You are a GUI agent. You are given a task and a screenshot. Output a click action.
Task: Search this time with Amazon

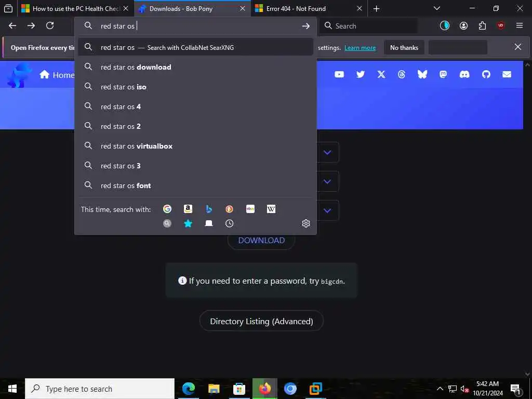(188, 209)
